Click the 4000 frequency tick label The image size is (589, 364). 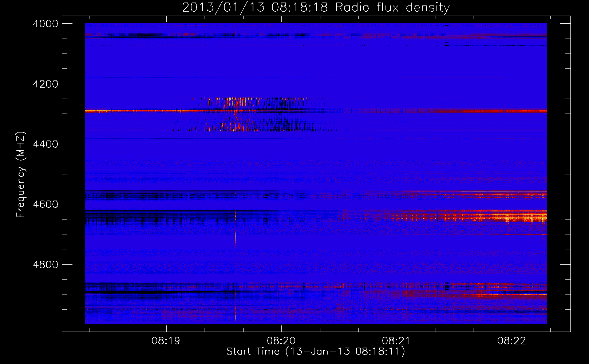[x=46, y=24]
